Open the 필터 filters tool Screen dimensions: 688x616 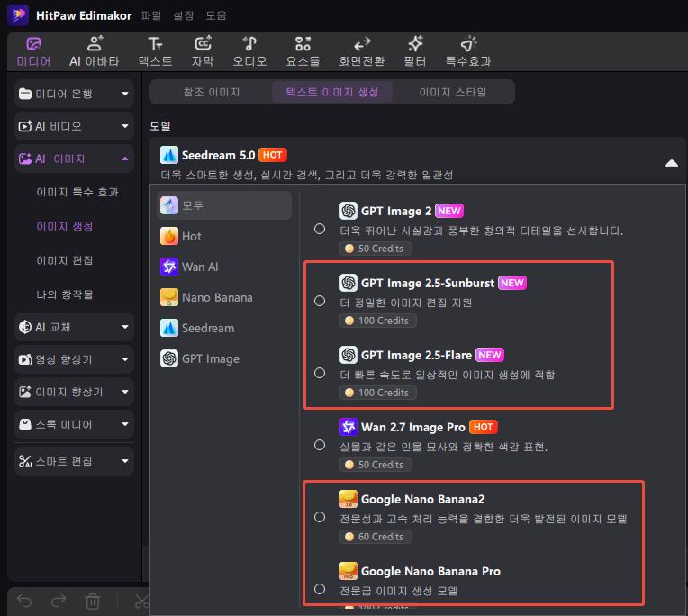click(x=415, y=51)
